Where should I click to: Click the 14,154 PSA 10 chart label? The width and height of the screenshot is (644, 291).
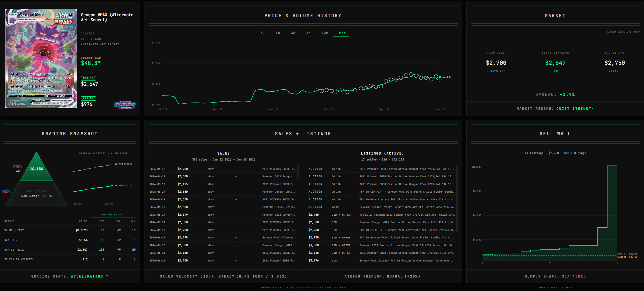[123, 186]
